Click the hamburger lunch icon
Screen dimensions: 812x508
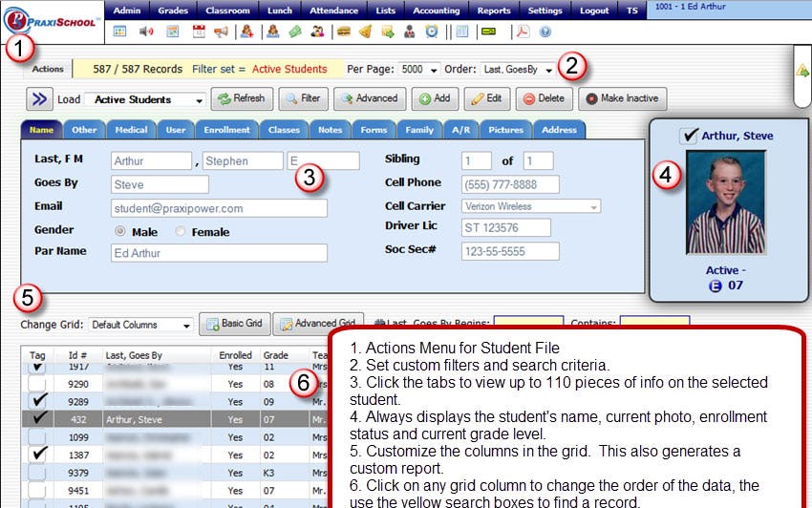pos(343,32)
